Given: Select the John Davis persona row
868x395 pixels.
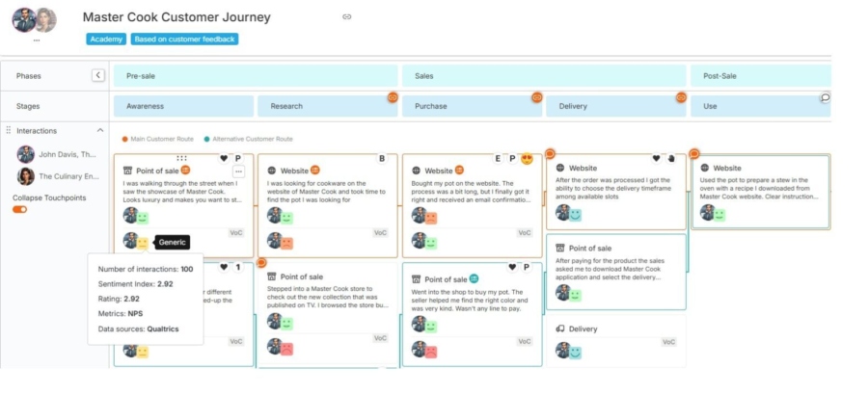Looking at the screenshot, I should [x=58, y=154].
